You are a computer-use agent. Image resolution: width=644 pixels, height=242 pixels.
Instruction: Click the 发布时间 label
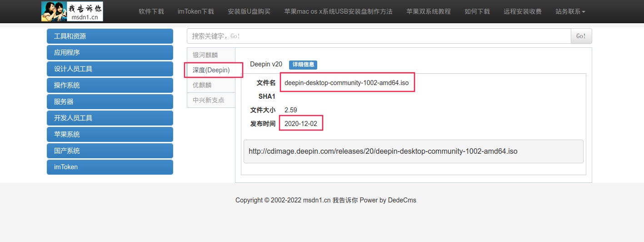[x=263, y=124]
